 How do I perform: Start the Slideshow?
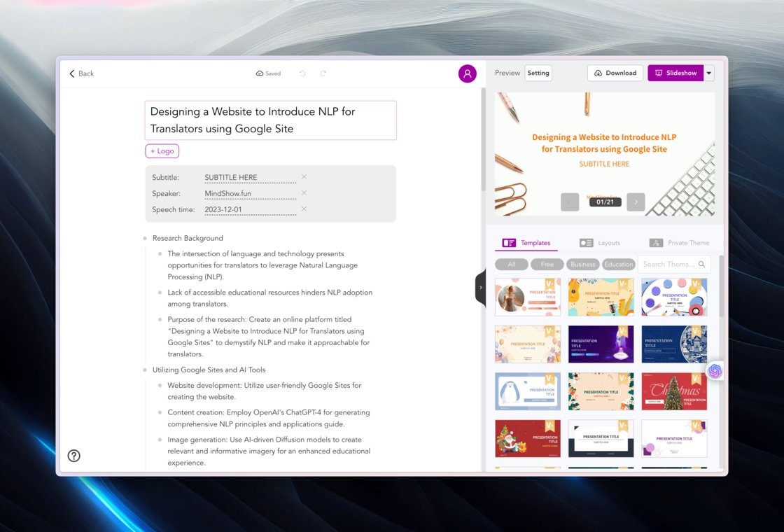675,73
